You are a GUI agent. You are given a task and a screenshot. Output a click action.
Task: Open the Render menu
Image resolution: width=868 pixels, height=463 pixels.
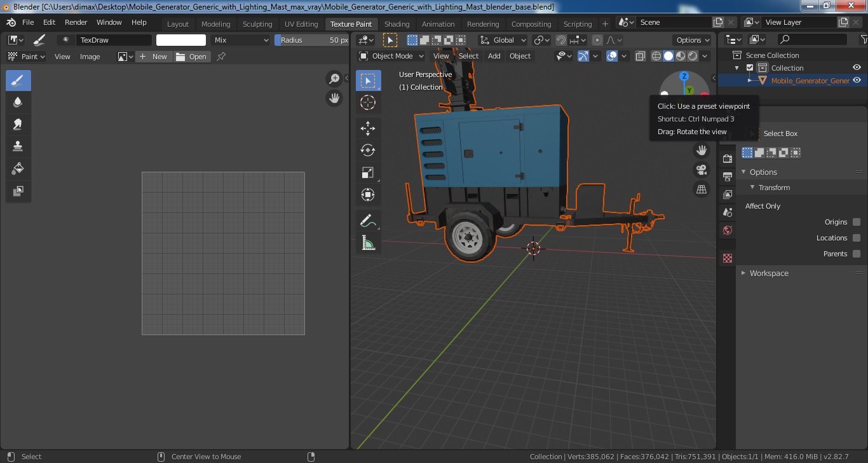tap(76, 22)
